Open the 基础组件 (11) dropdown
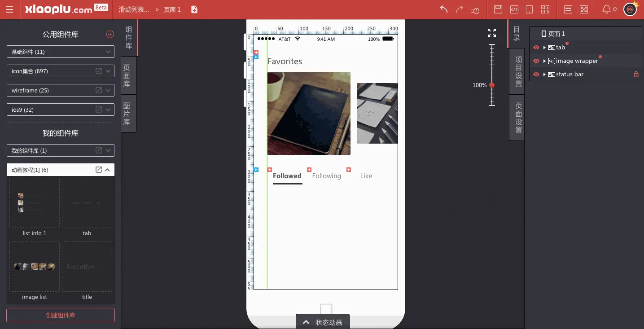This screenshot has height=329, width=644. [x=61, y=52]
